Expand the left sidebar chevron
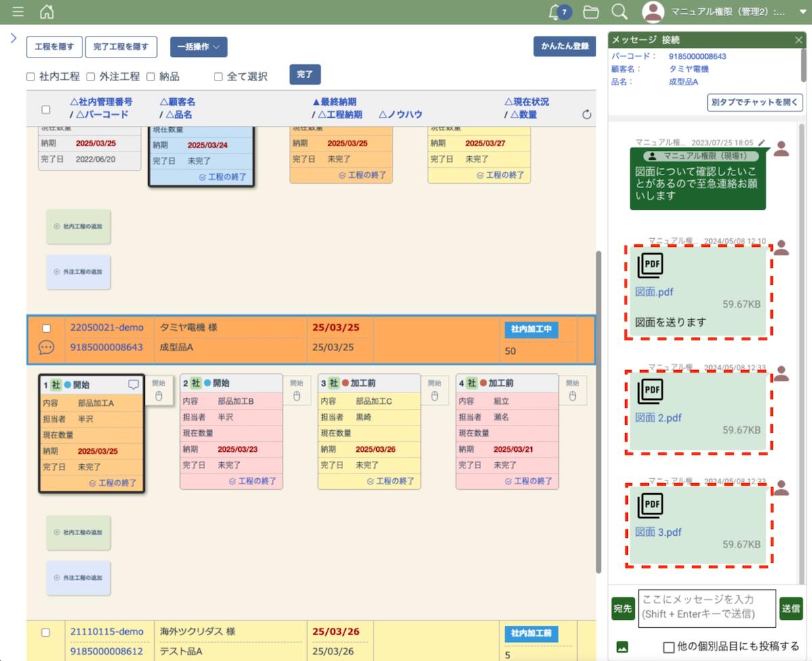 [13, 39]
